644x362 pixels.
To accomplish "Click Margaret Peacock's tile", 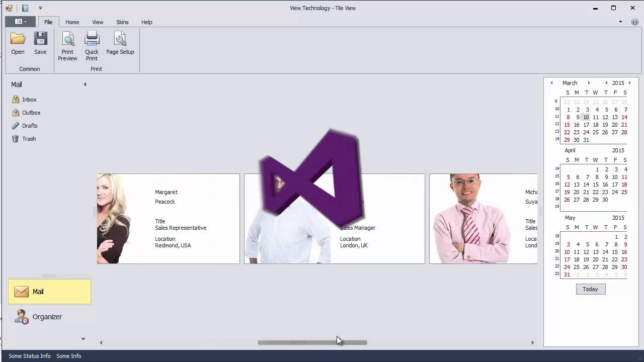I will (168, 219).
